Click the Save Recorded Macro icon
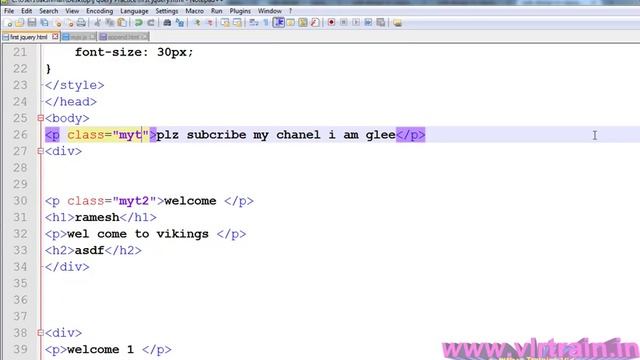 (x=380, y=23)
